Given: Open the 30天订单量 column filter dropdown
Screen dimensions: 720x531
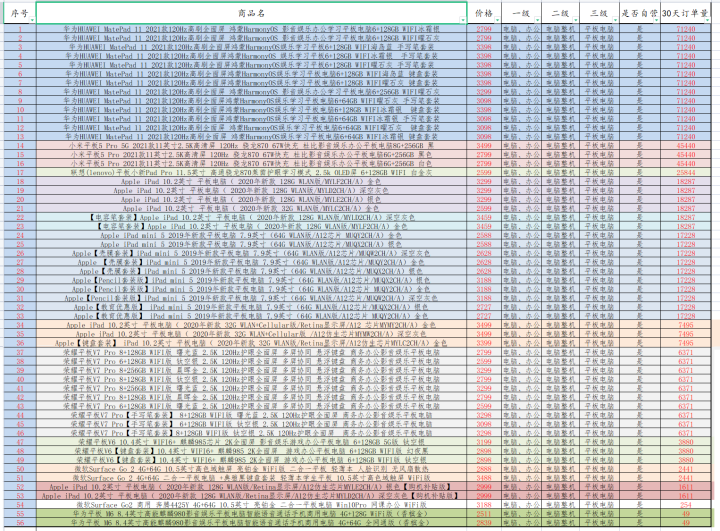Looking at the screenshot, I should point(708,20).
